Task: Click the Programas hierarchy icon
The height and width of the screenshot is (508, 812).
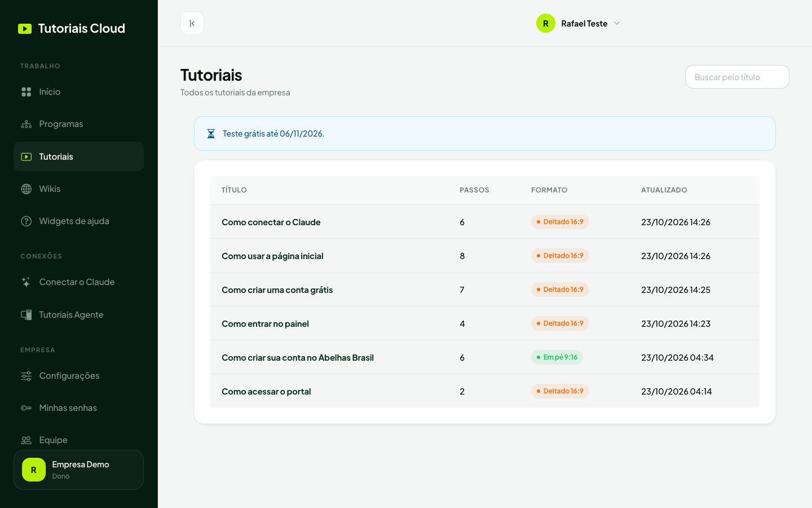Action: 27,124
